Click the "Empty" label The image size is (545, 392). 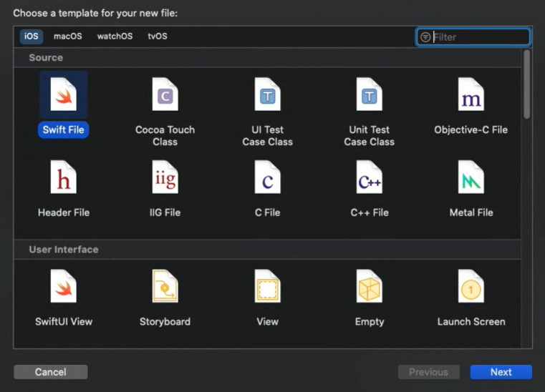coord(370,322)
